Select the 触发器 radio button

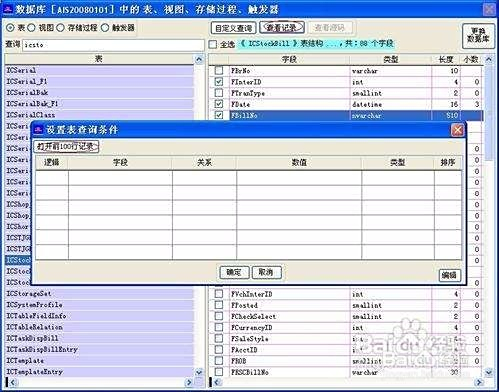pos(105,28)
